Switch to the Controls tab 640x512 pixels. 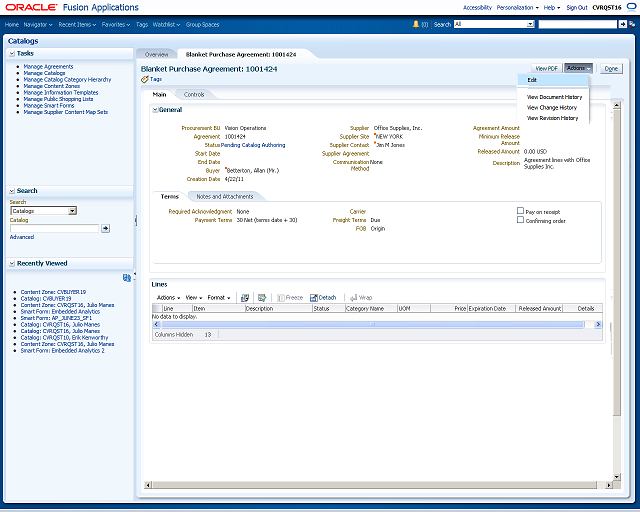[194, 94]
